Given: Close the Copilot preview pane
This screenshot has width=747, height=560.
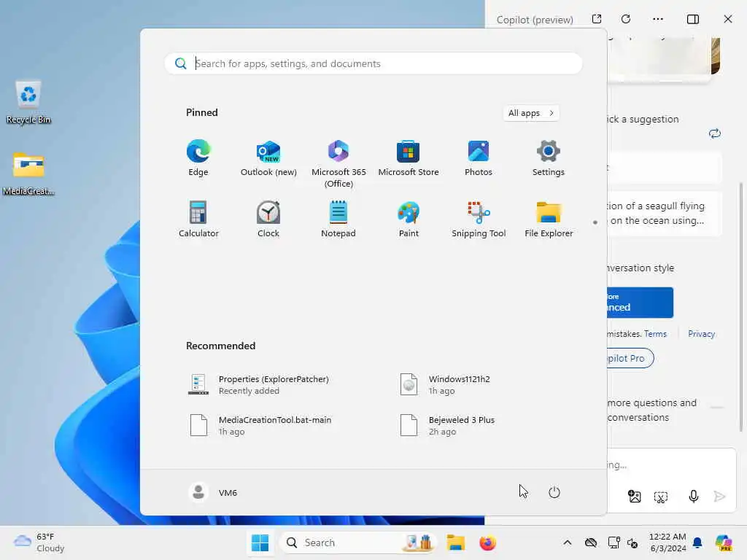Looking at the screenshot, I should tap(727, 19).
